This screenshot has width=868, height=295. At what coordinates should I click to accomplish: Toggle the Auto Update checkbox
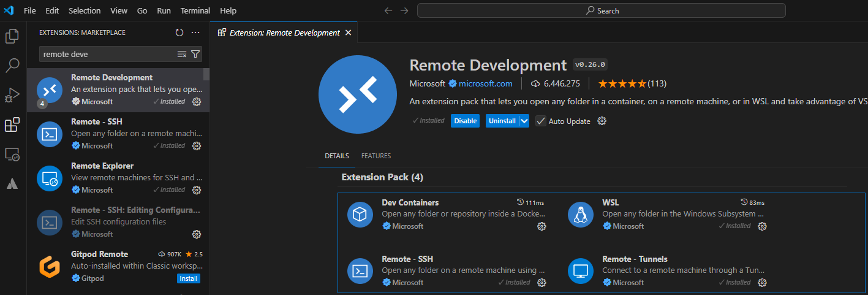point(541,121)
